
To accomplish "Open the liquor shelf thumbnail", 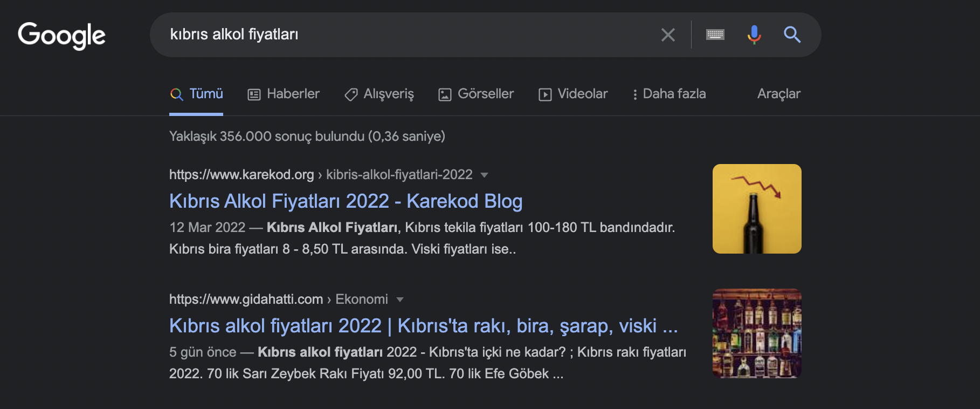I will pos(757,333).
